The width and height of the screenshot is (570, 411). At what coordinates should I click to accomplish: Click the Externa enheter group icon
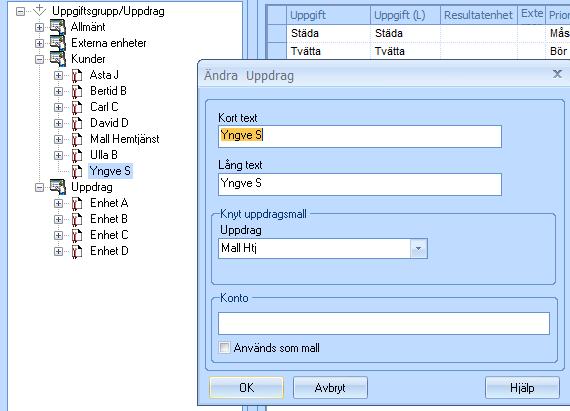58,43
